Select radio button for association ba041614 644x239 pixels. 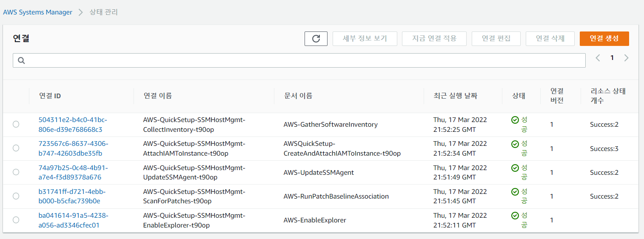tap(16, 220)
